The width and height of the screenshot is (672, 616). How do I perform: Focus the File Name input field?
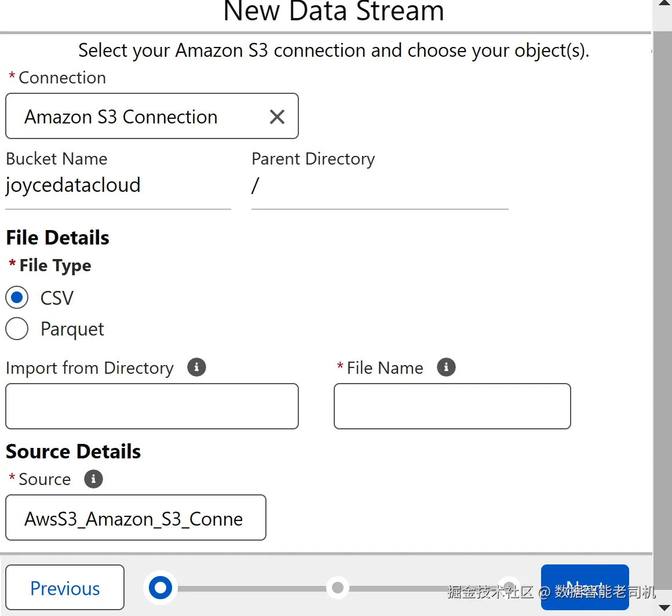[452, 406]
